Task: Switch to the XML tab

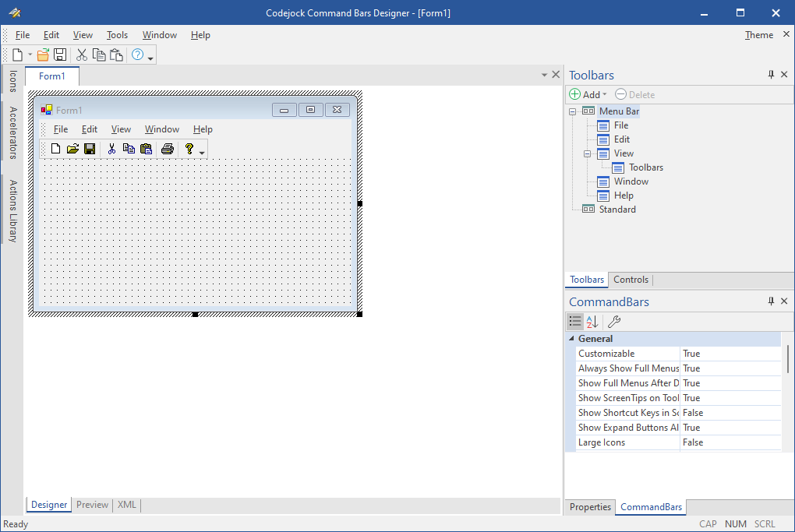Action: click(x=126, y=505)
